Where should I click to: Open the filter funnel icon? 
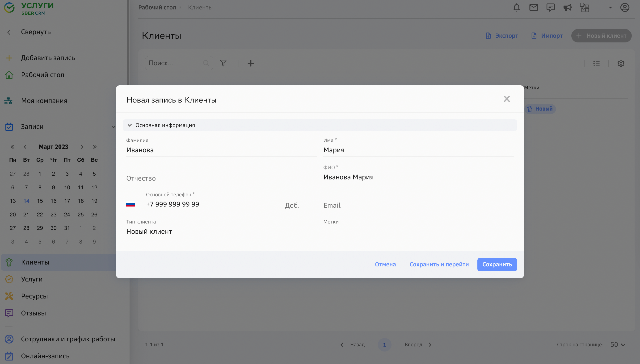pos(223,63)
